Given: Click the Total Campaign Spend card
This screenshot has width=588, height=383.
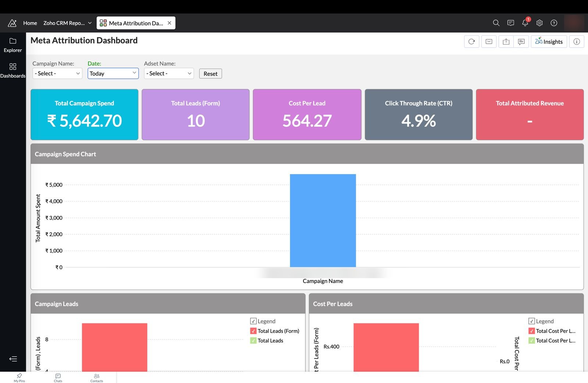Looking at the screenshot, I should point(85,114).
